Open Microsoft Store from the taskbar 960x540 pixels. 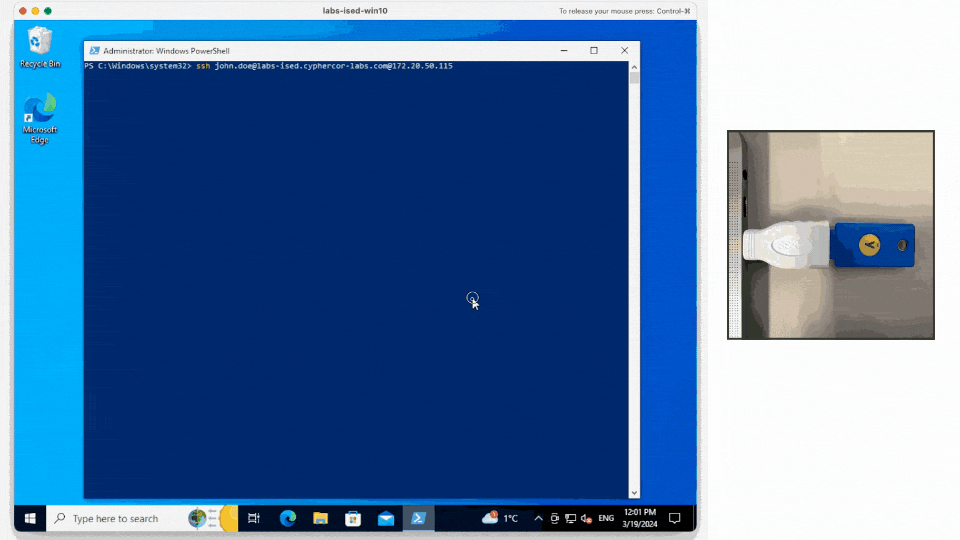coord(353,518)
